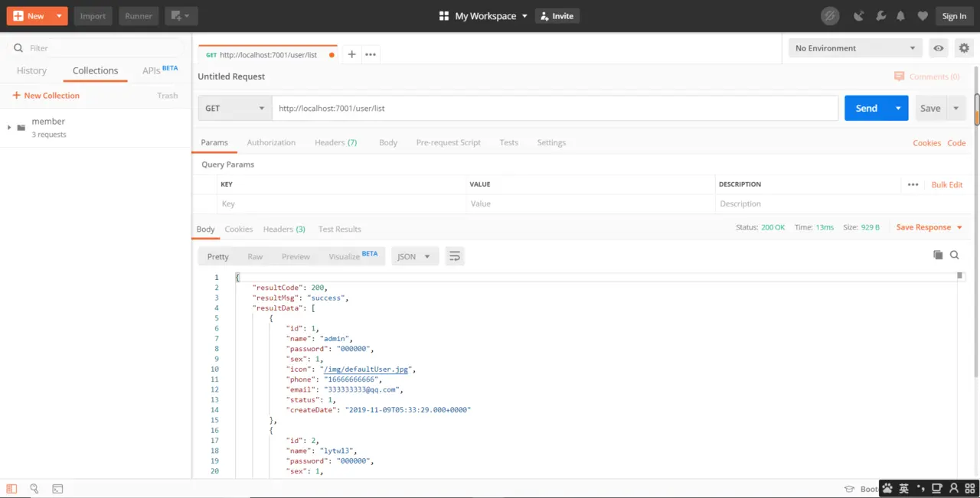Click the sync status icon
The image size is (980, 498).
pos(830,16)
